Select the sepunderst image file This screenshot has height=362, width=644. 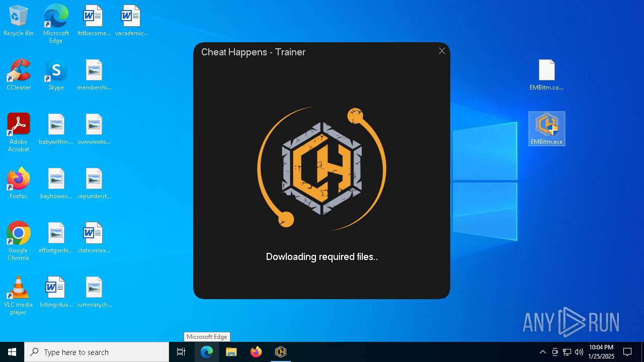(x=94, y=184)
